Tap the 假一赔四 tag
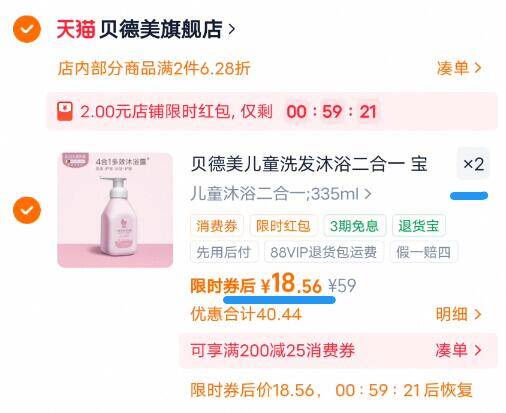The height and width of the screenshot is (413, 506). point(424,252)
